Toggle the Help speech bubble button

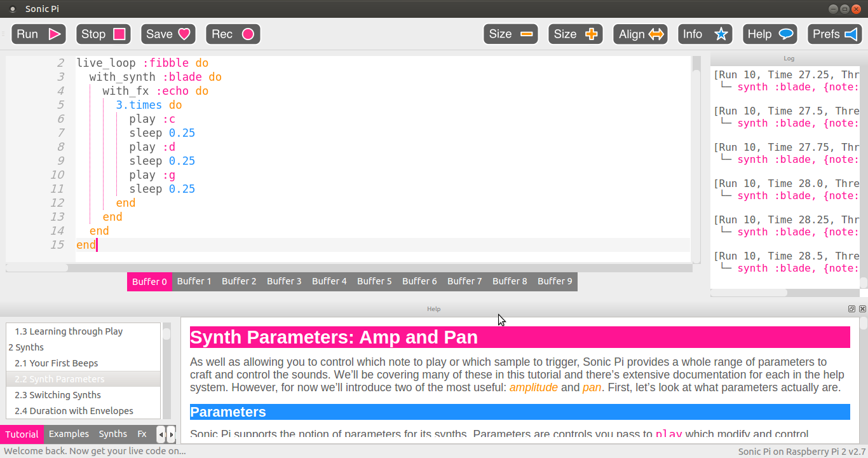pyautogui.click(x=770, y=34)
